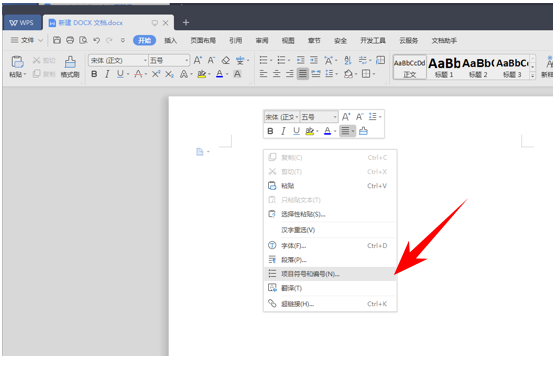553x374 pixels.
Task: Click the ribbon Decrease Font Size icon
Action: pyautogui.click(x=211, y=60)
